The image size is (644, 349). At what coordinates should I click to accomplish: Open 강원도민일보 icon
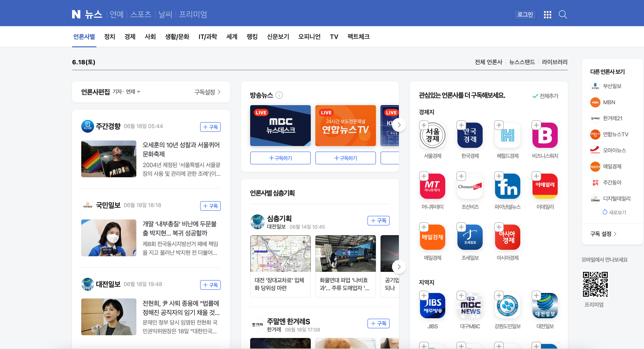pyautogui.click(x=507, y=306)
